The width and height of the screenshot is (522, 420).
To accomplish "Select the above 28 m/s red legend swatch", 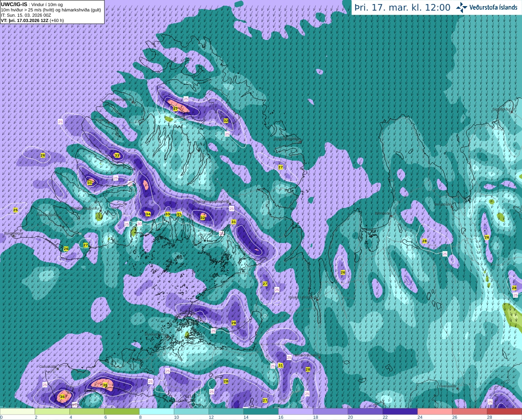I will [504, 411].
